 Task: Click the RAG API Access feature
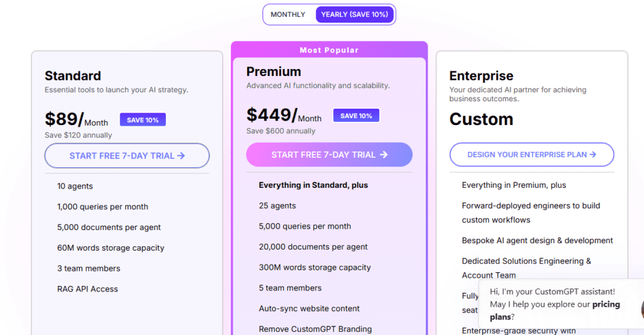(x=87, y=289)
